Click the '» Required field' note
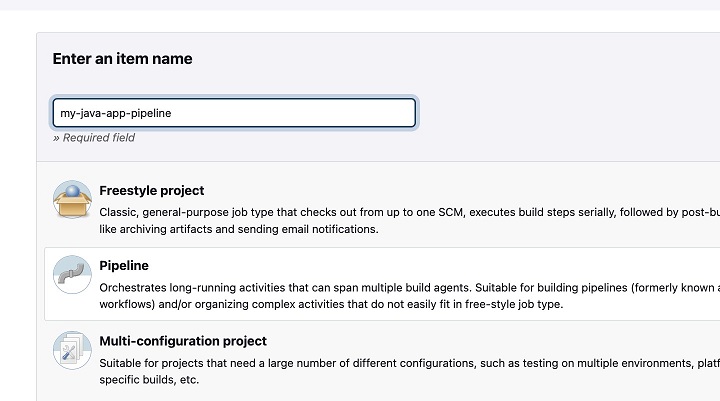The image size is (720, 401). tap(94, 138)
